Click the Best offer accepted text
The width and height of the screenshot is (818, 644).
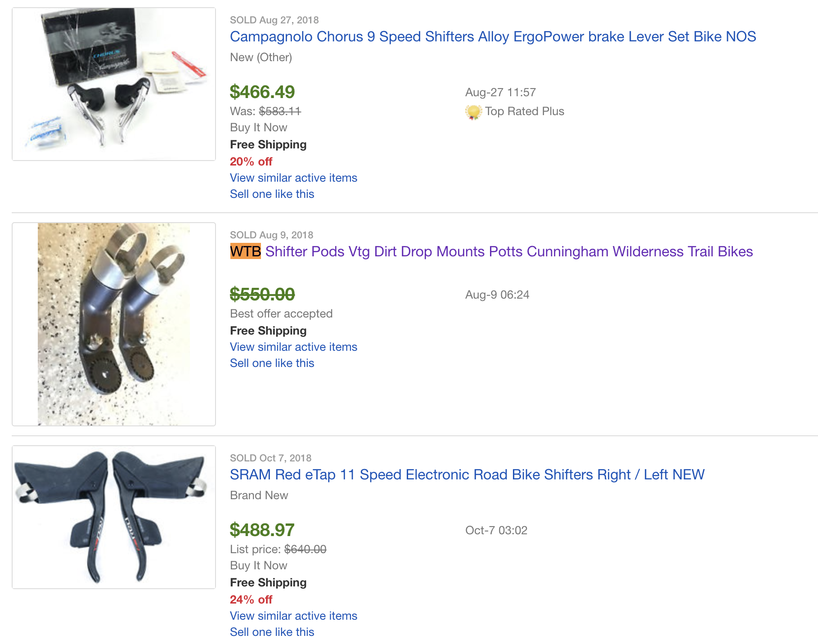[281, 313]
